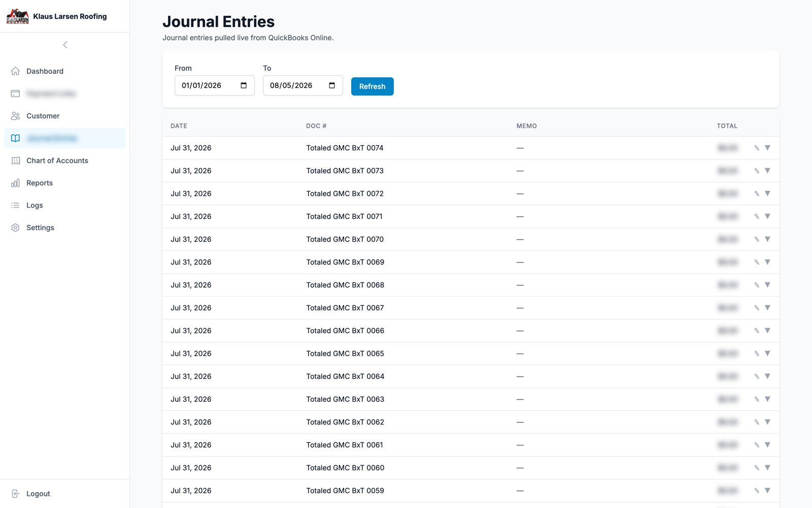The height and width of the screenshot is (508, 812).
Task: Focus the To date field 08/05/2026
Action: (x=303, y=85)
